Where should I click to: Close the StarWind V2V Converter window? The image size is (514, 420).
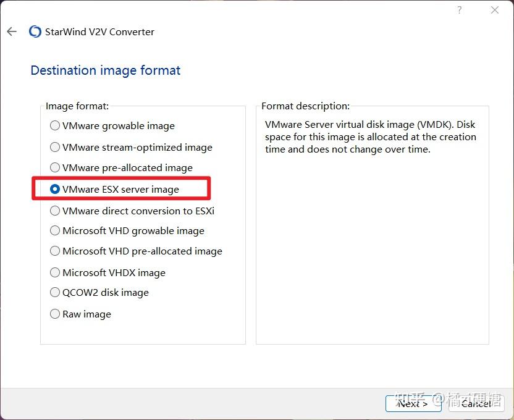tap(494, 10)
